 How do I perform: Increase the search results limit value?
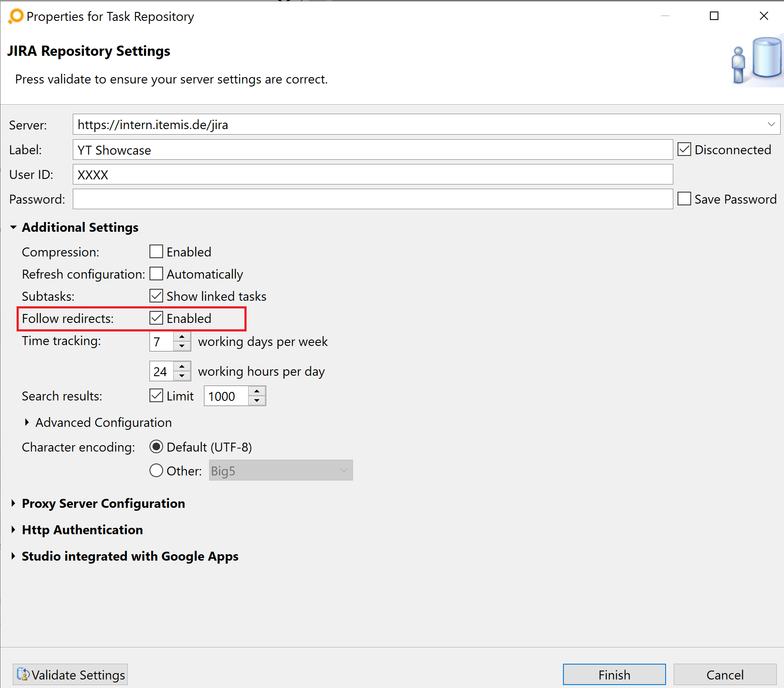pyautogui.click(x=257, y=391)
